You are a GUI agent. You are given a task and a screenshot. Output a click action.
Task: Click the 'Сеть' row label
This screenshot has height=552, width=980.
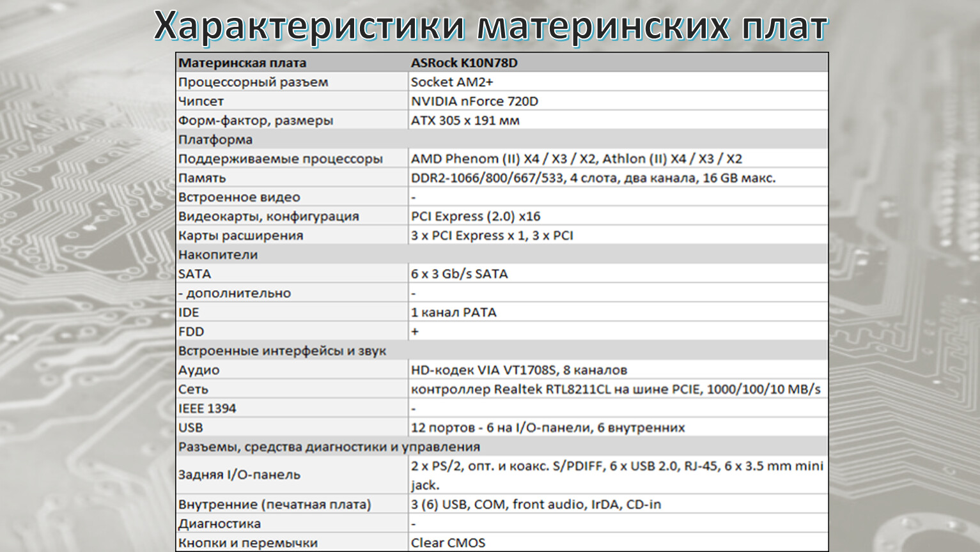point(193,388)
